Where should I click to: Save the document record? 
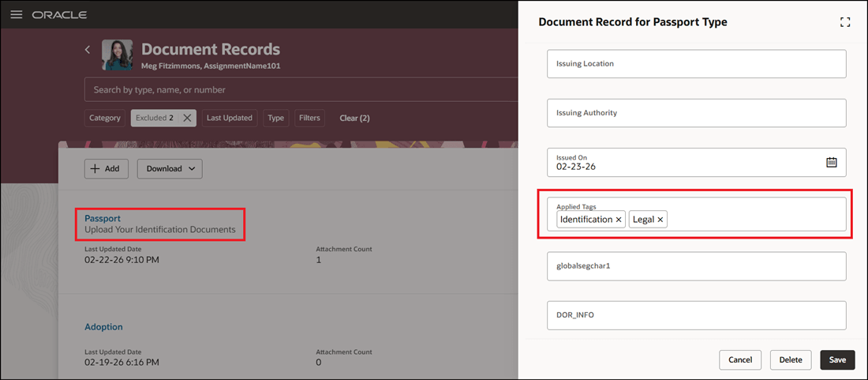(x=837, y=360)
